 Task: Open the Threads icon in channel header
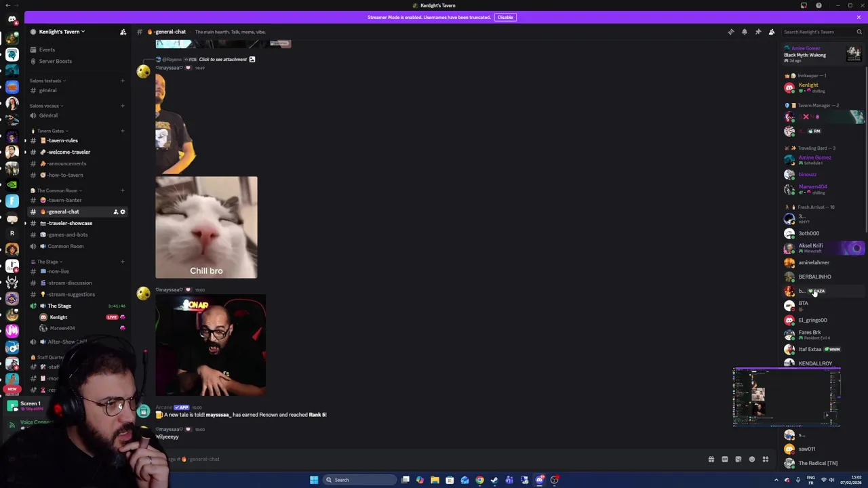coord(730,32)
